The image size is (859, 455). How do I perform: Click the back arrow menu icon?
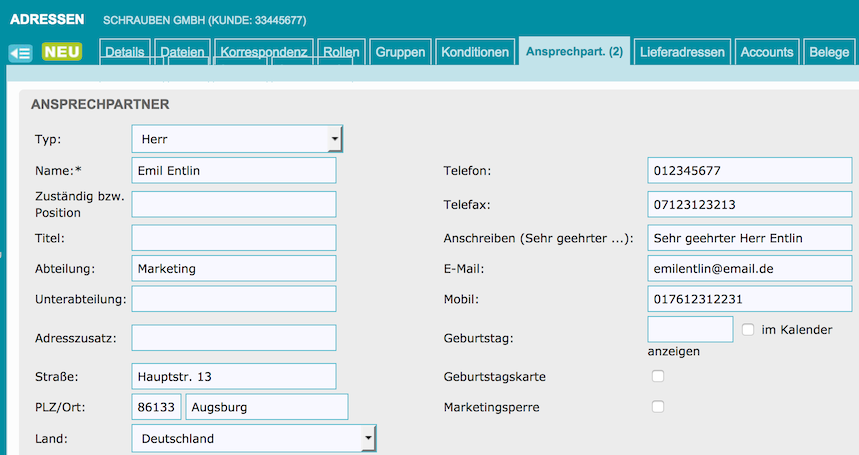pos(20,53)
